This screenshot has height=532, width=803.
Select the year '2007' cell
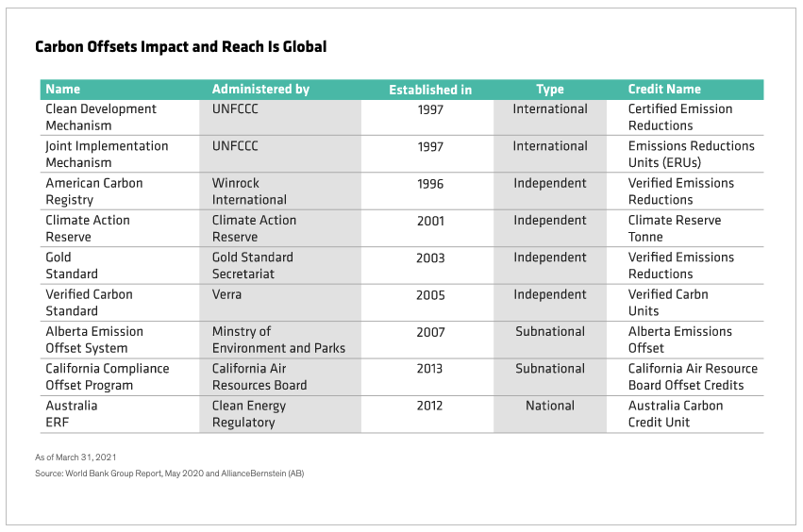point(430,332)
